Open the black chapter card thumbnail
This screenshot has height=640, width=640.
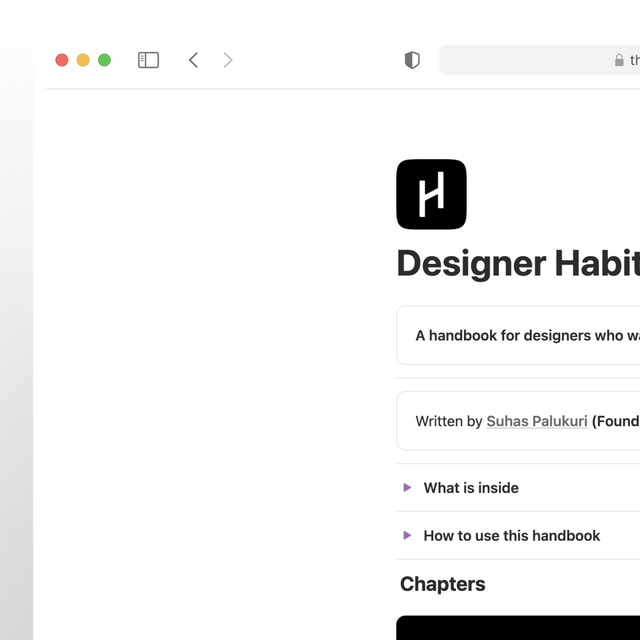click(518, 628)
